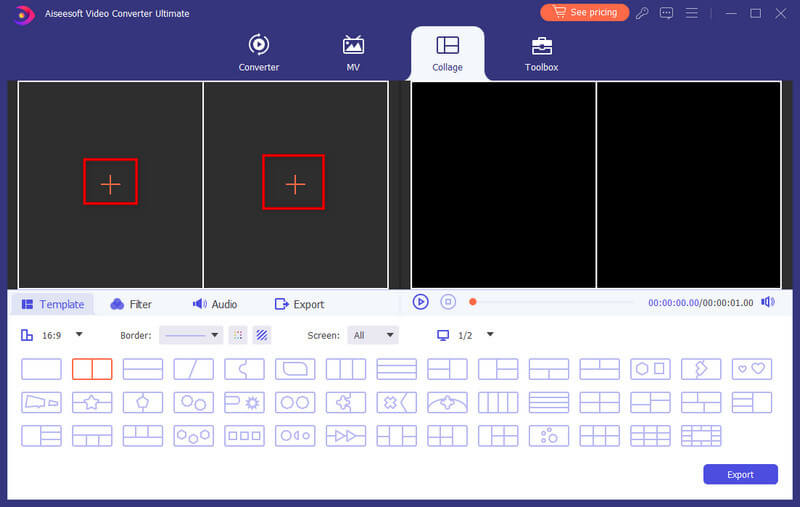This screenshot has height=507, width=800.
Task: Pick the trapezoid shapes template
Action: point(41,402)
